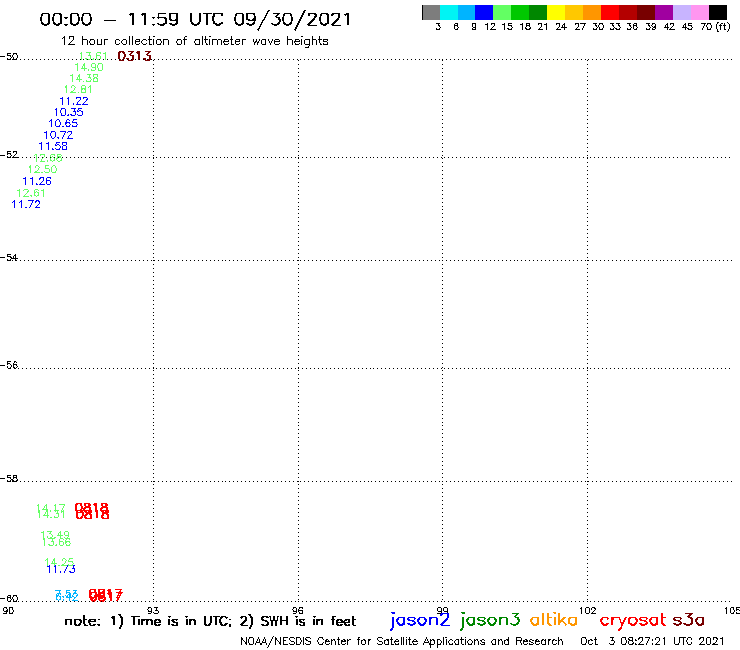The width and height of the screenshot is (740, 650).
Task: Click the bright red swatch in the scale
Action: point(610,12)
